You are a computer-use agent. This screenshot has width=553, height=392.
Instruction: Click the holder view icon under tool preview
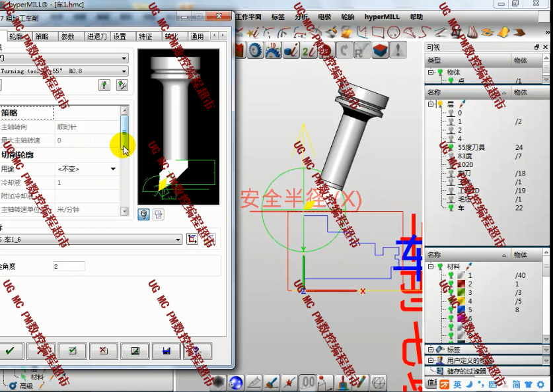pyautogui.click(x=159, y=214)
